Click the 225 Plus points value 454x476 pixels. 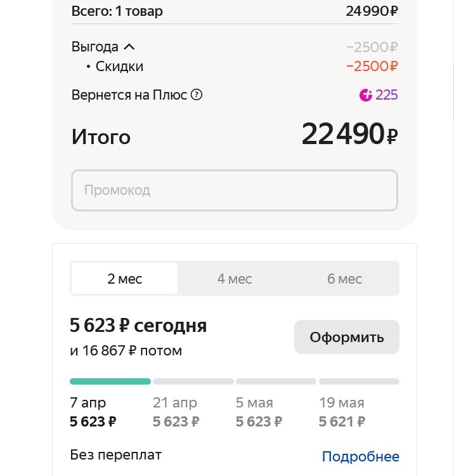click(x=386, y=95)
